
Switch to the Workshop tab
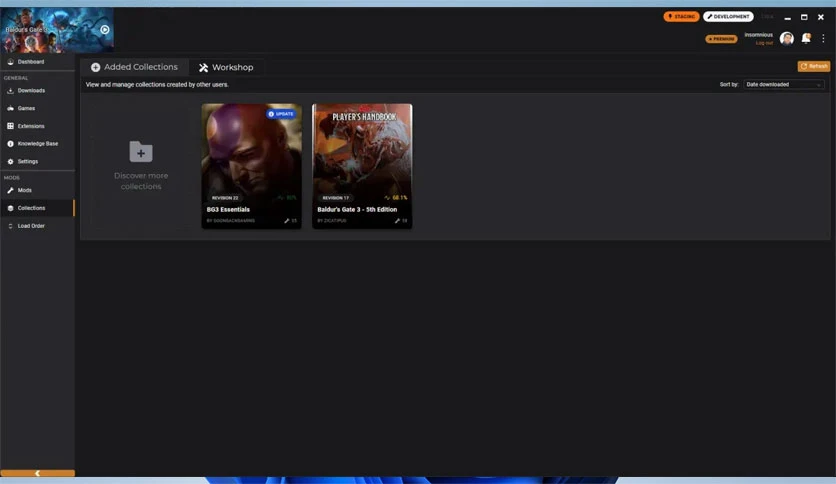click(226, 67)
